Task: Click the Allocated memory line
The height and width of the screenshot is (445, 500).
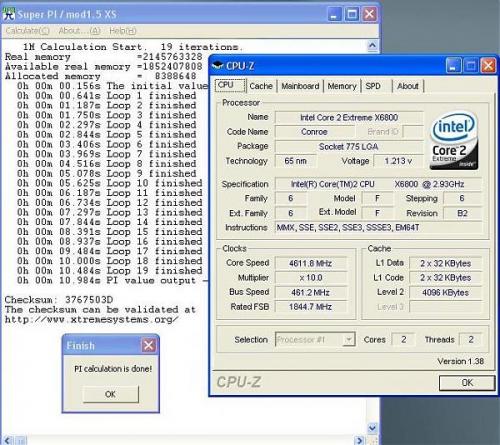Action: click(100, 76)
